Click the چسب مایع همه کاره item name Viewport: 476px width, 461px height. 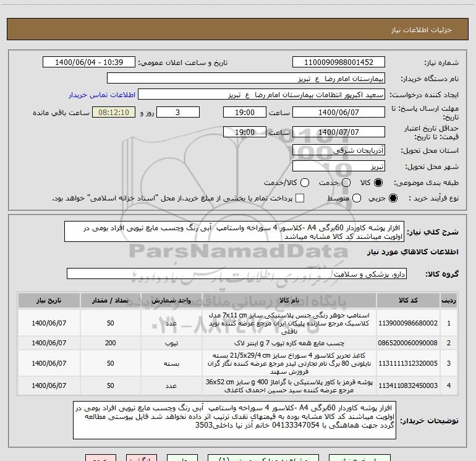click(x=289, y=343)
